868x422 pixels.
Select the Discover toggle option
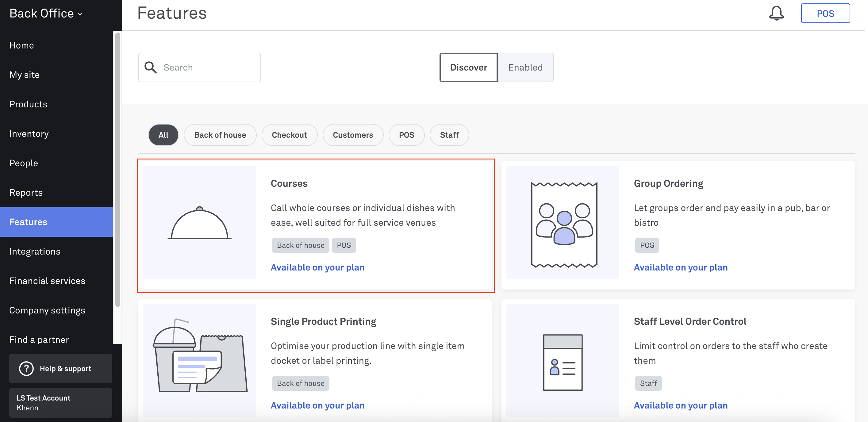468,67
